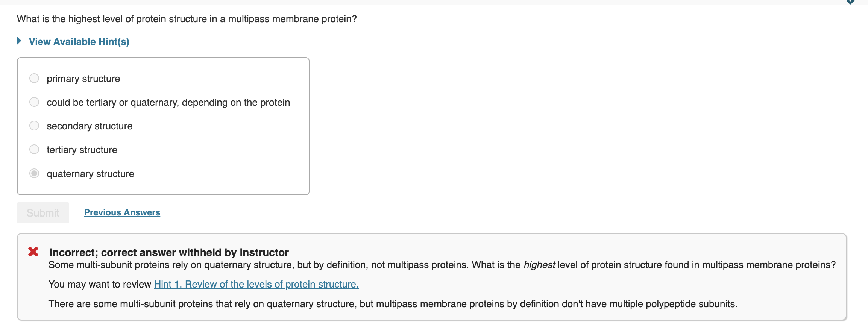Click inside the answer choices box
868x335 pixels.
(163, 126)
